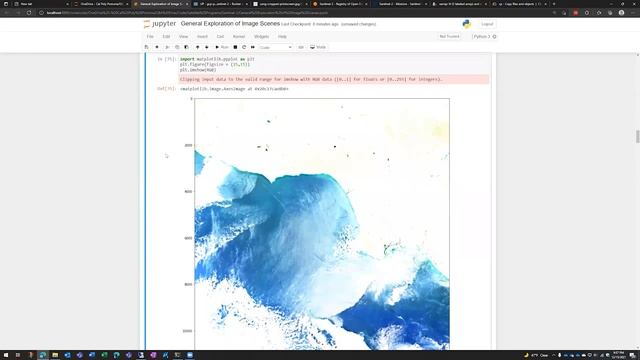Insert a cell below with the plus icon
Image resolution: width=640 pixels, height=360 pixels.
[157, 47]
